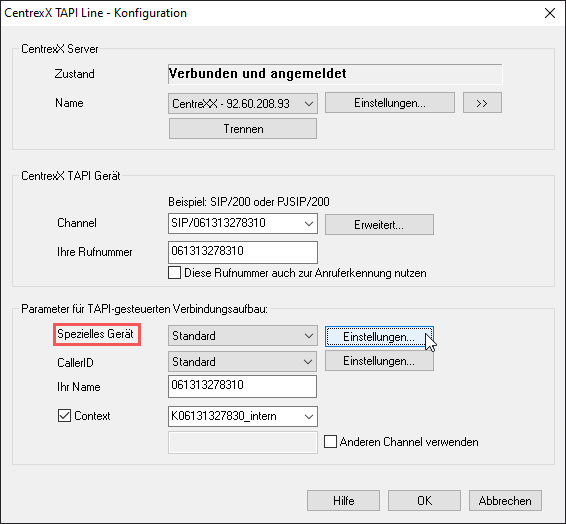Click the Hilfe button
566x524 pixels.
[343, 501]
